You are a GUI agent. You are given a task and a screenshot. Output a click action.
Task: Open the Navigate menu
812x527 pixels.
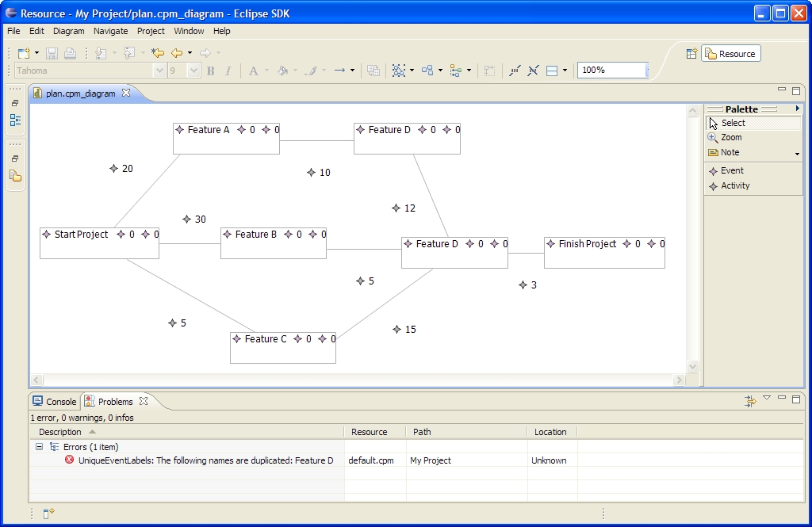coord(110,31)
